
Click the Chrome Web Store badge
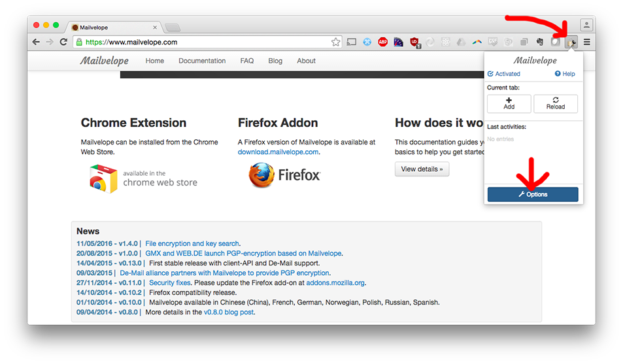(x=143, y=179)
